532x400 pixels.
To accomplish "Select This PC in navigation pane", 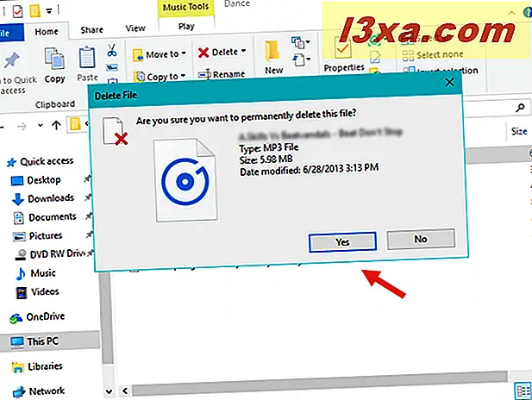I will click(50, 341).
